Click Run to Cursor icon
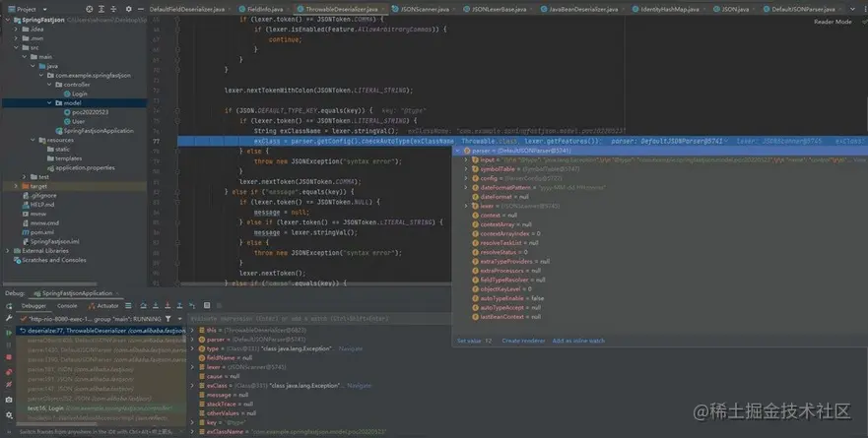Viewport: 868px width, 438px height. click(192, 305)
